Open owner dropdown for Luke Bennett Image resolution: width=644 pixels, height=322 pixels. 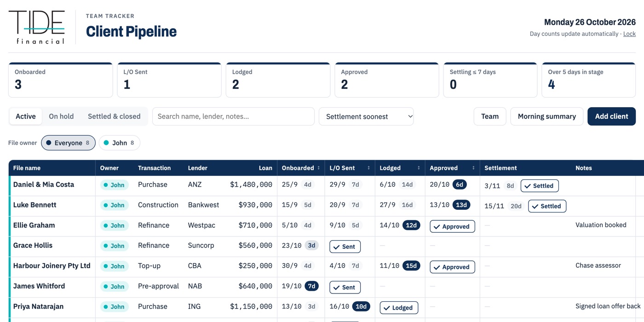click(x=114, y=205)
